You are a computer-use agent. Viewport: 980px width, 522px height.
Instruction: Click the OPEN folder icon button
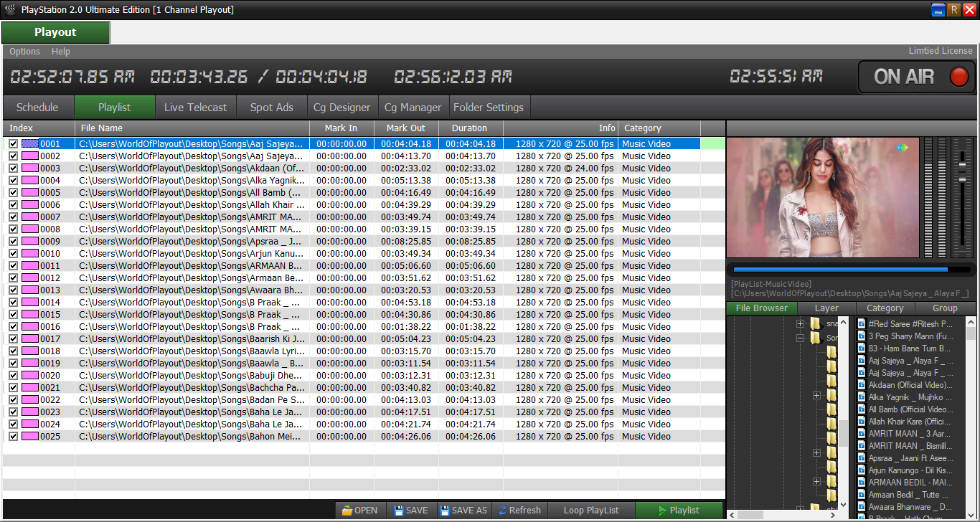(359, 511)
